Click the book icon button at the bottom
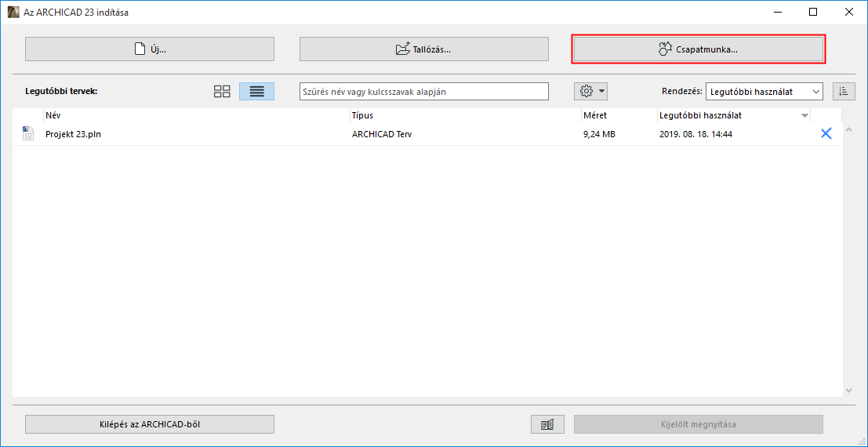 [547, 424]
